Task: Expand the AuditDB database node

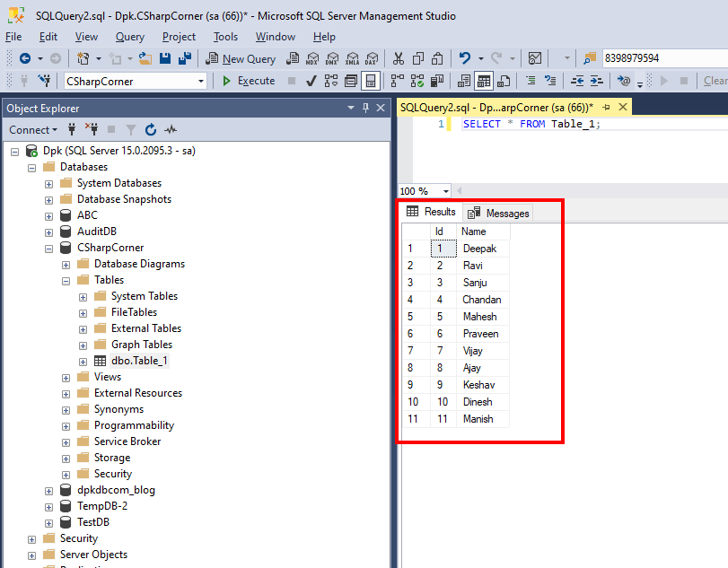Action: (x=48, y=232)
